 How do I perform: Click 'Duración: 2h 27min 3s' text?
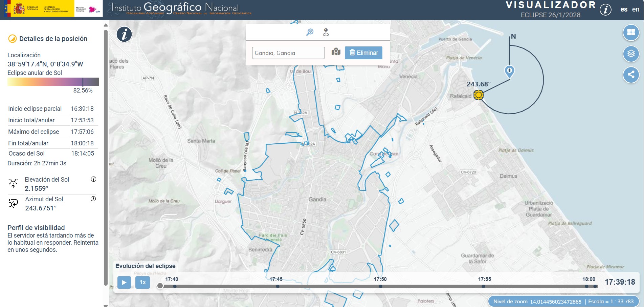37,163
